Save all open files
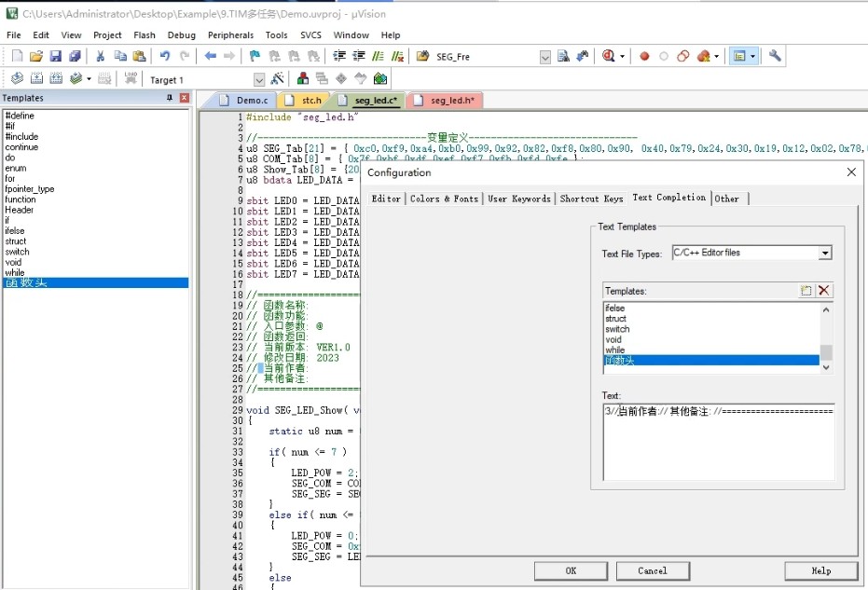868x590 pixels. click(75, 56)
